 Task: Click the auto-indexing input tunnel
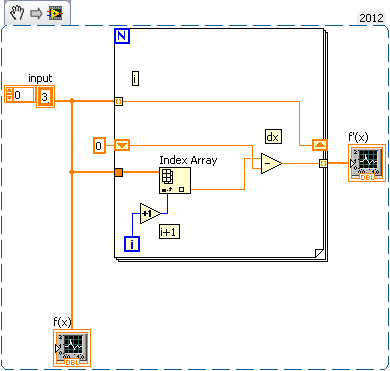coord(119,101)
